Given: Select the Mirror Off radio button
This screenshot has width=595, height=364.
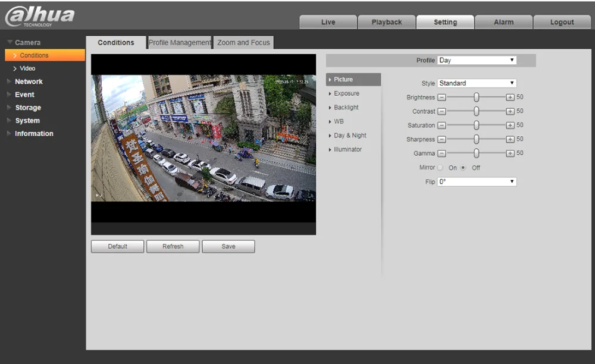Looking at the screenshot, I should point(464,168).
